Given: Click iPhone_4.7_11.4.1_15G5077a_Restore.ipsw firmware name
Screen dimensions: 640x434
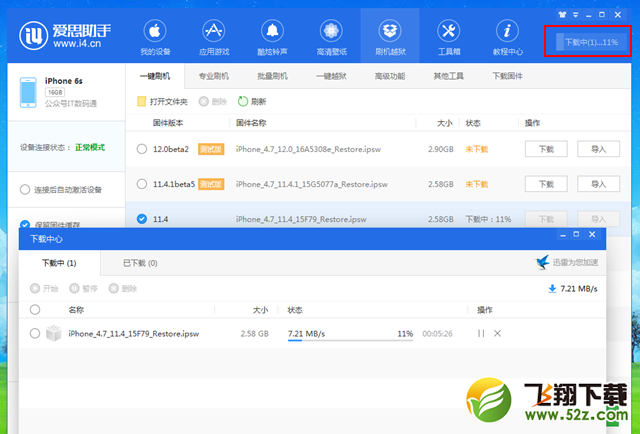Looking at the screenshot, I should (312, 185).
